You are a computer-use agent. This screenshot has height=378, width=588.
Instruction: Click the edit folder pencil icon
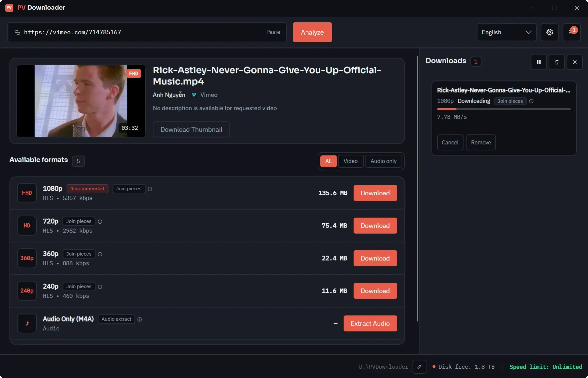pos(420,367)
